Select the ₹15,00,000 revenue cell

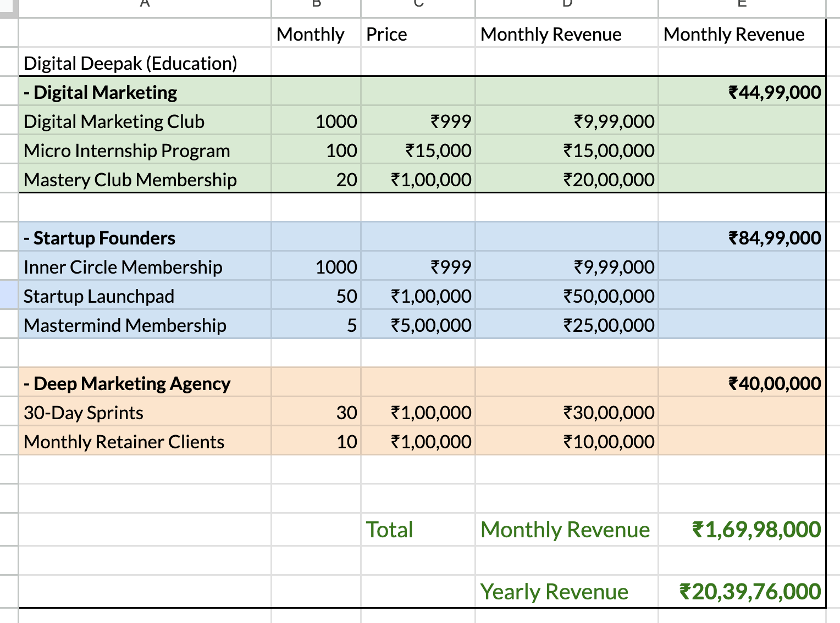(567, 150)
